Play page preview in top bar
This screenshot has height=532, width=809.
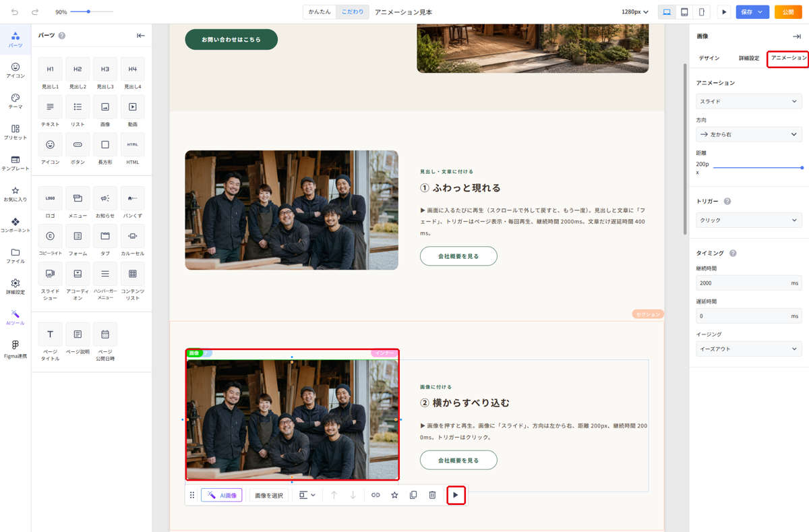pyautogui.click(x=724, y=12)
